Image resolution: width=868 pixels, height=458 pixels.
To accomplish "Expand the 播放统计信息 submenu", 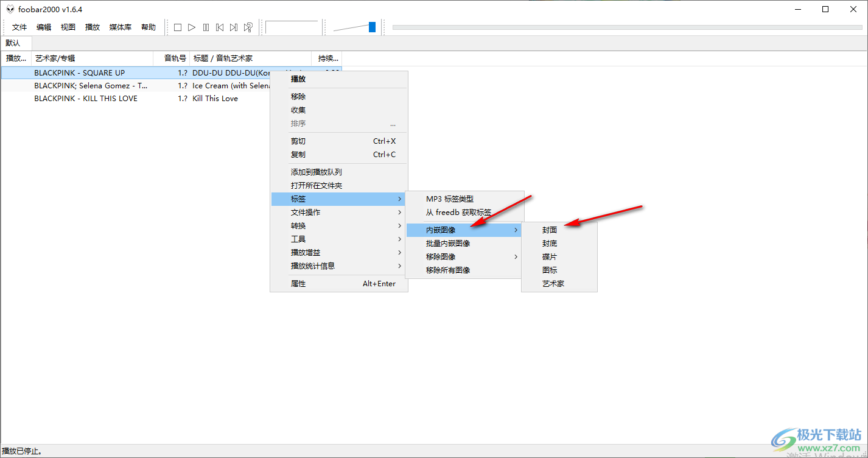I will [339, 266].
